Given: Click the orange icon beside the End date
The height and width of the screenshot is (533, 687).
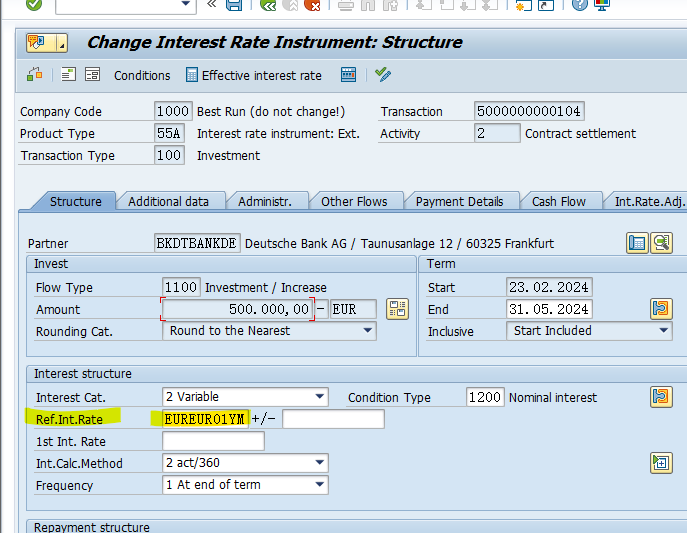Looking at the screenshot, I should tap(660, 309).
